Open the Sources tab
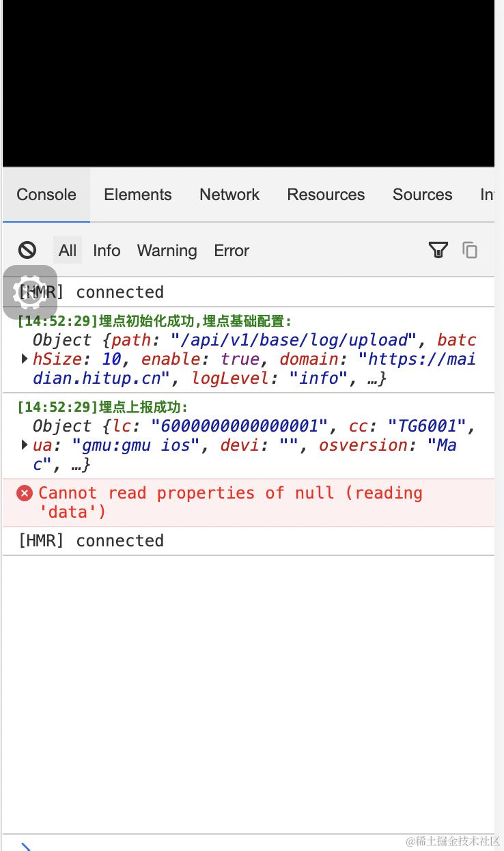Screen dimensions: 504x851 coord(422,195)
